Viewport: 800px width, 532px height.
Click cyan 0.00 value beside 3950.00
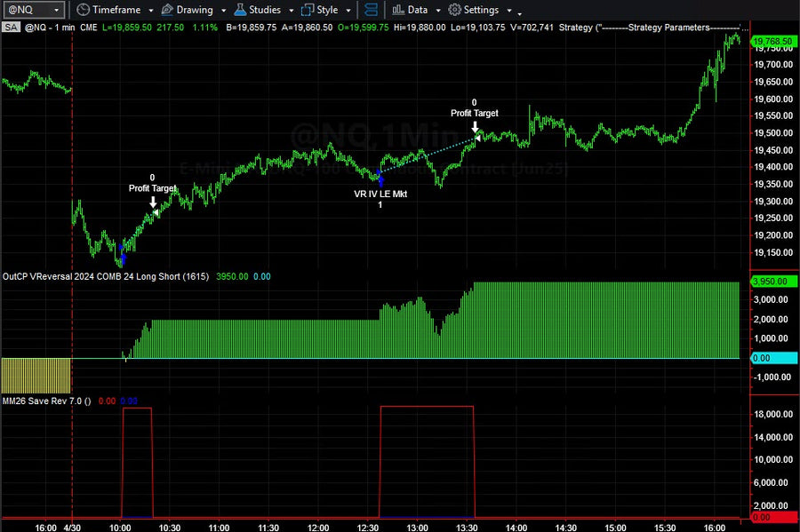tap(262, 277)
